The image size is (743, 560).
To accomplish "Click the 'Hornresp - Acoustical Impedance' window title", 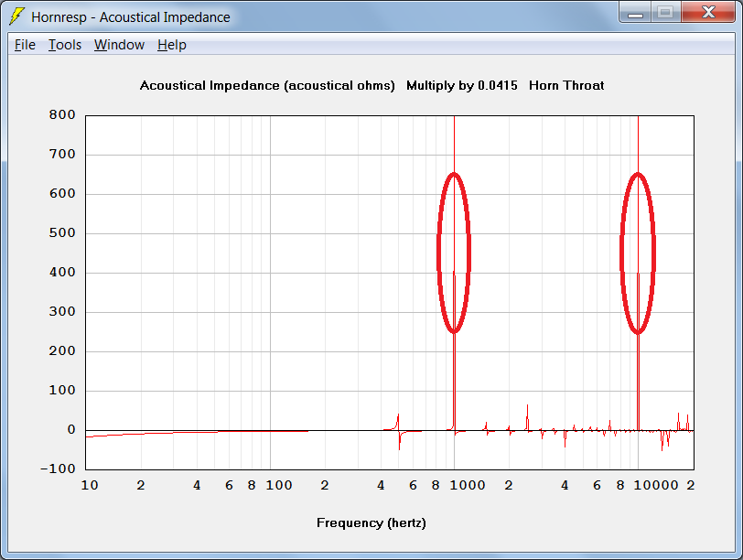I will point(131,17).
